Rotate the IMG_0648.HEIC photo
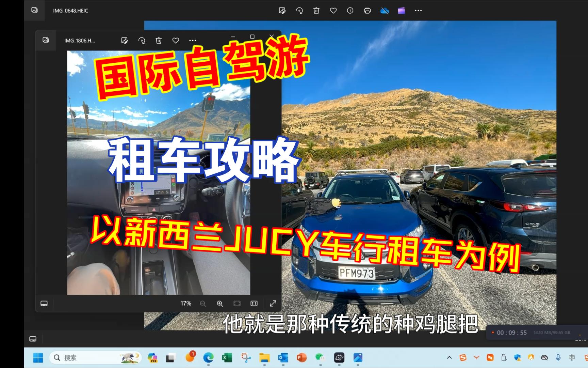Image resolution: width=588 pixels, height=368 pixels. (x=299, y=11)
